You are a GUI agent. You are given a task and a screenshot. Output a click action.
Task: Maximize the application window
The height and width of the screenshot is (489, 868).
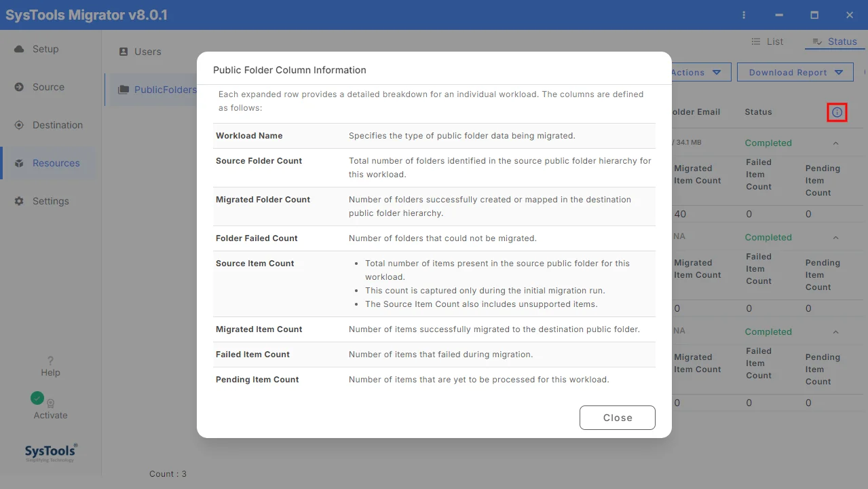814,15
